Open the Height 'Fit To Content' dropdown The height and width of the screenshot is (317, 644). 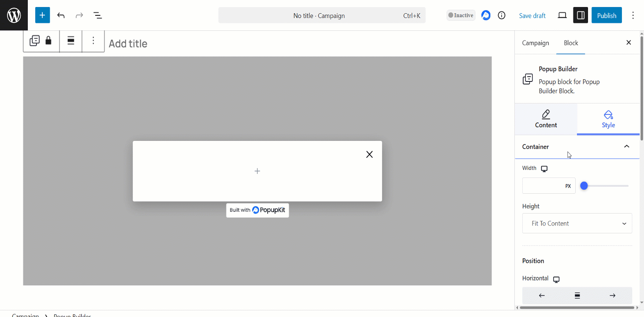[577, 223]
